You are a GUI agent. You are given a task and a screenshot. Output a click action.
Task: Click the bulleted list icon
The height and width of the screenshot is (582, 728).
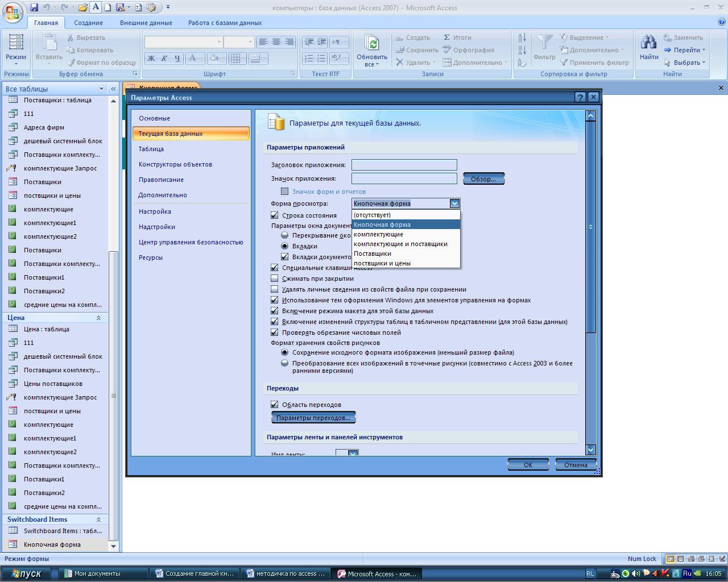(x=321, y=58)
